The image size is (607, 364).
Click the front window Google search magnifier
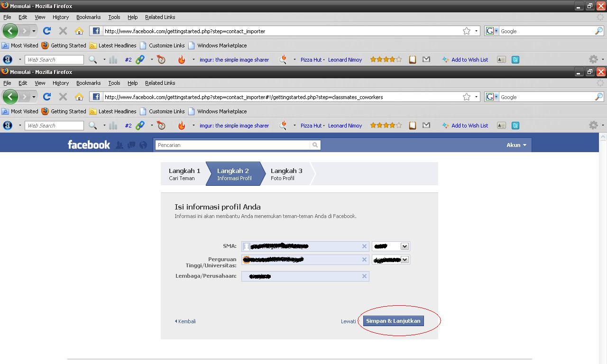[x=599, y=97]
